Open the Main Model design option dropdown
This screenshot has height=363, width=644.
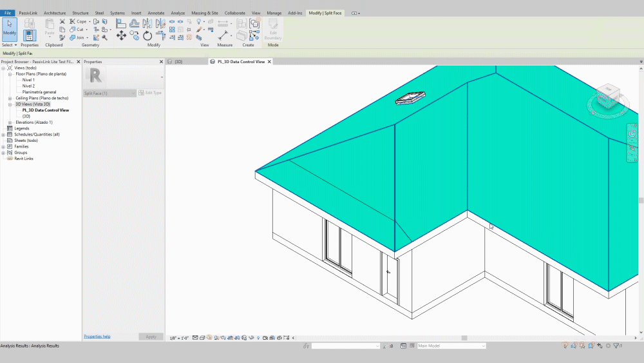pos(451,346)
